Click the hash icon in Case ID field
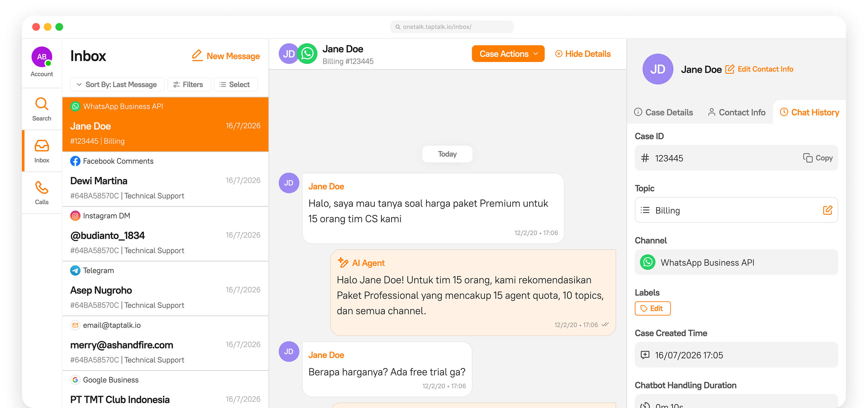The height and width of the screenshot is (408, 868). (645, 158)
